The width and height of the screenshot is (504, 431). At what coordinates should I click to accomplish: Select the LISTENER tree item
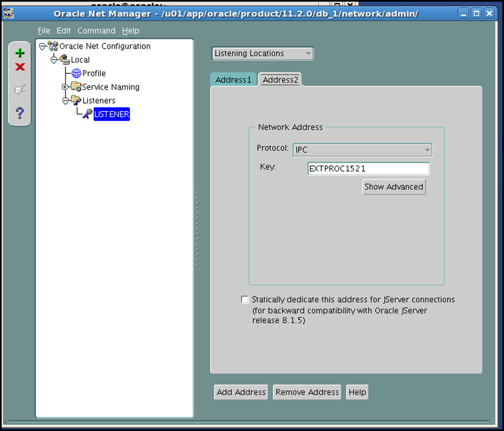click(x=111, y=114)
